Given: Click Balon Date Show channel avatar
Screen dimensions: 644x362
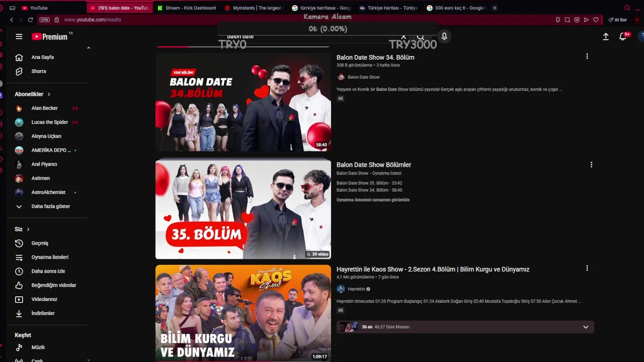Looking at the screenshot, I should [341, 77].
